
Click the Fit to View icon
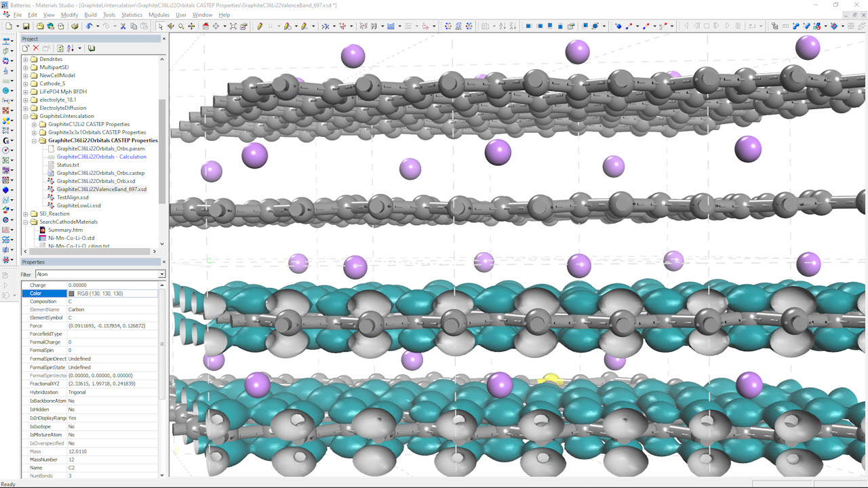[233, 26]
